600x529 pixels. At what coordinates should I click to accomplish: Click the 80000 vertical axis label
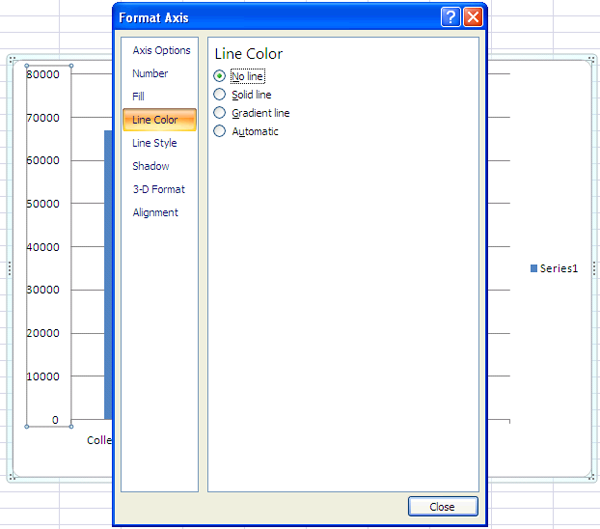tap(43, 74)
